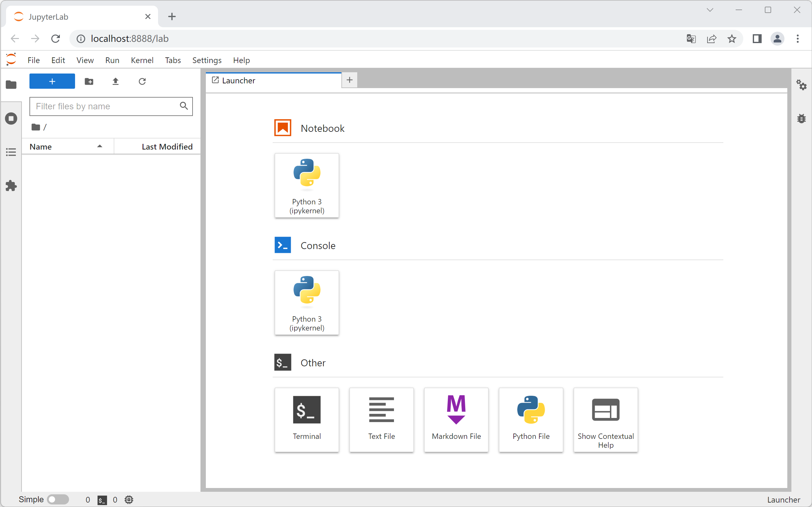Sort by Last Modified column
Screen dimensions: 812x507
point(167,146)
